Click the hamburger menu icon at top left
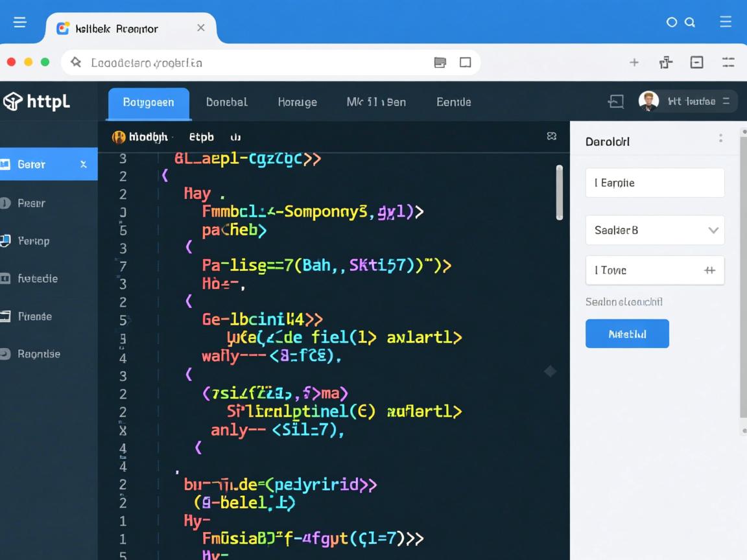The height and width of the screenshot is (560, 747). 20,23
